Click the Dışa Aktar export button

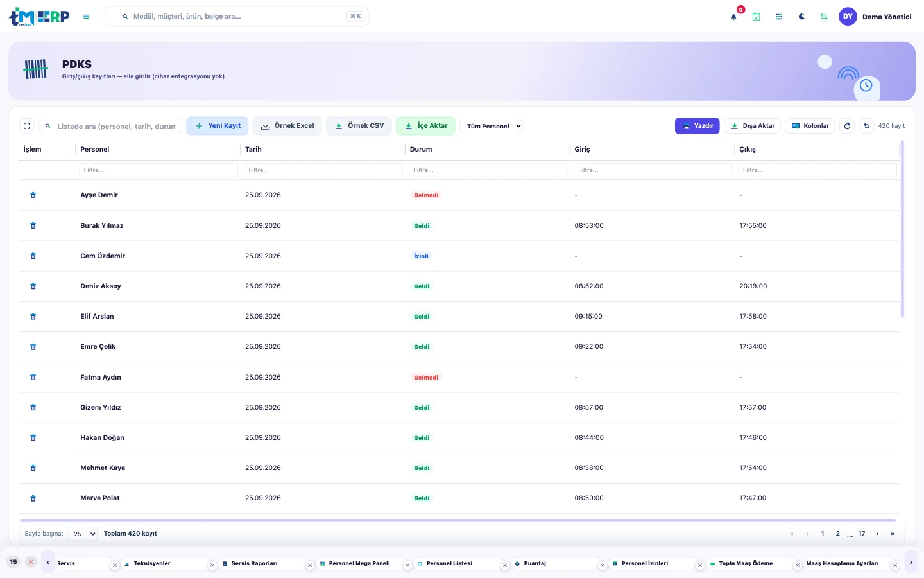[753, 126]
